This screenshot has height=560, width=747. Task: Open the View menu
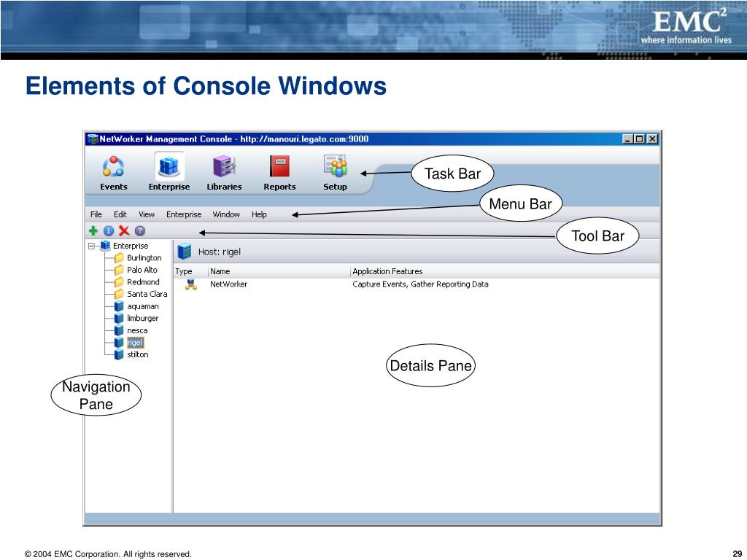pyautogui.click(x=147, y=214)
